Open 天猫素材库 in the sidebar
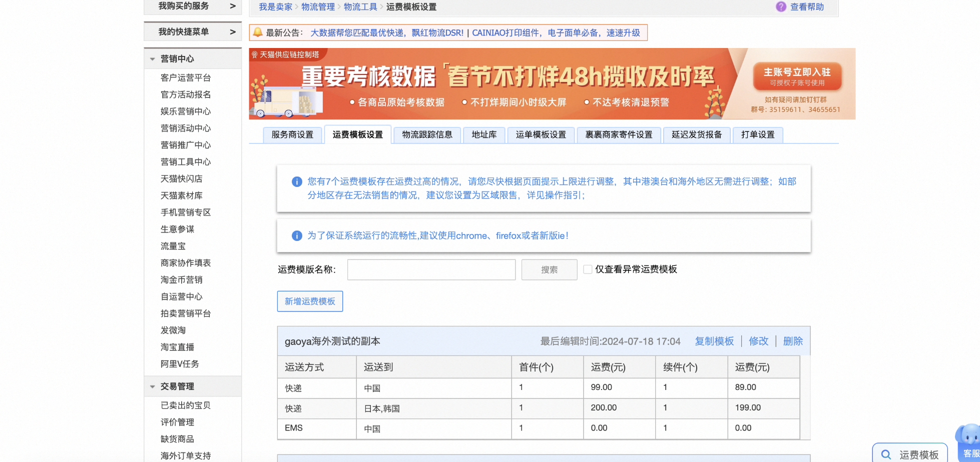This screenshot has height=462, width=980. tap(181, 196)
